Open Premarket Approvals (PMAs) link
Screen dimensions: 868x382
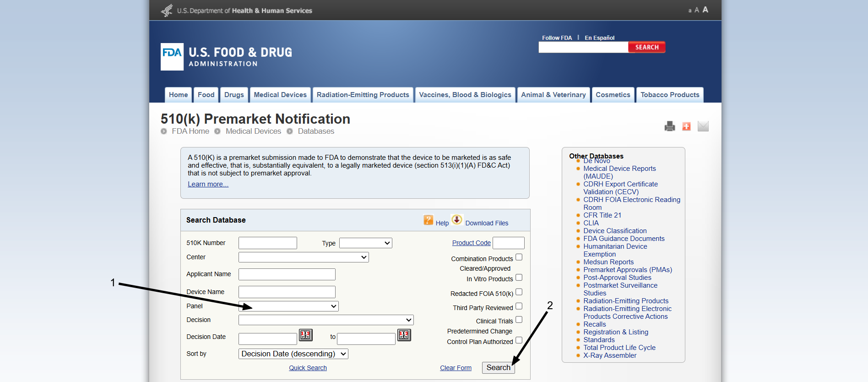(628, 270)
